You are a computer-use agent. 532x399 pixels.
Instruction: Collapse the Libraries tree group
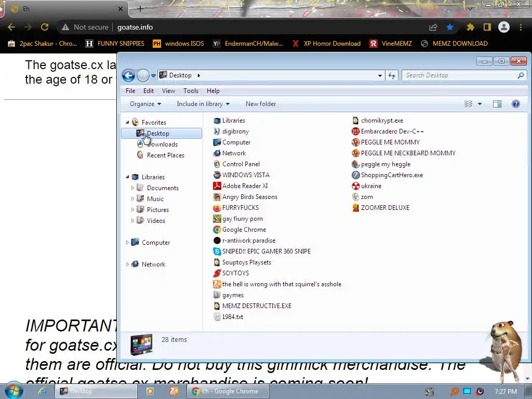tap(128, 177)
